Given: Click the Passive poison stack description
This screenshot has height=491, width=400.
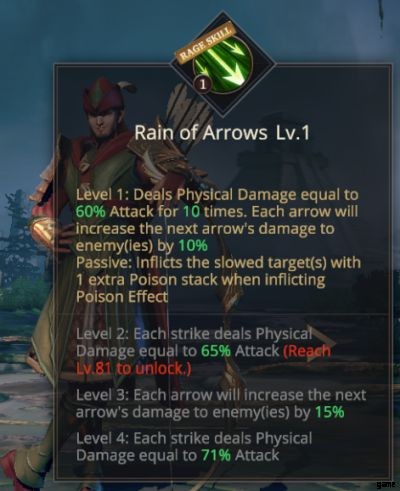Looking at the screenshot, I should pos(218,280).
